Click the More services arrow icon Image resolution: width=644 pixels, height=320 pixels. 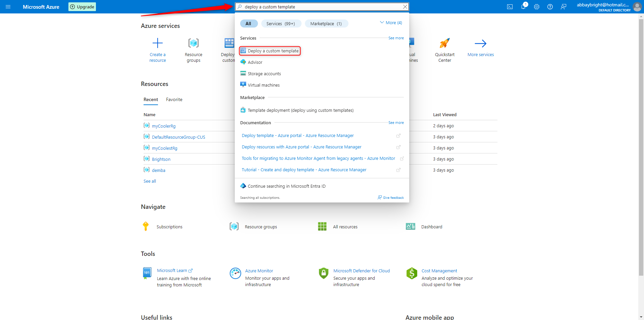pyautogui.click(x=481, y=43)
